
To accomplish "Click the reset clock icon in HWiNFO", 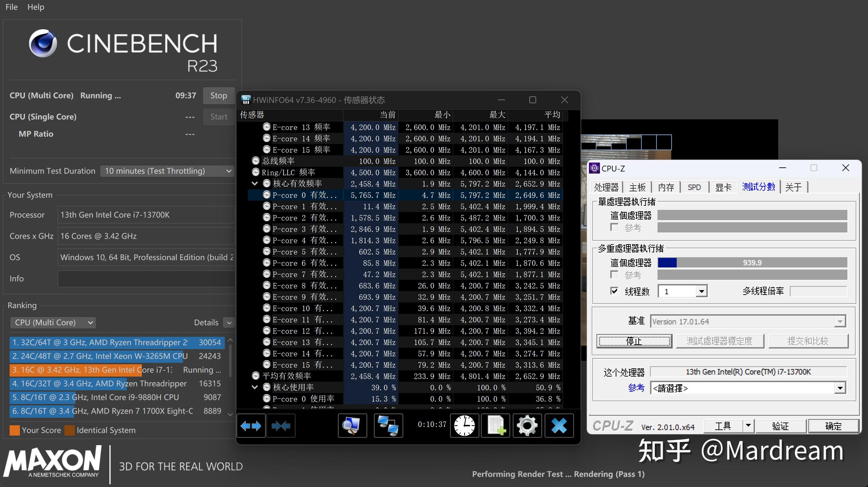I will pyautogui.click(x=464, y=425).
